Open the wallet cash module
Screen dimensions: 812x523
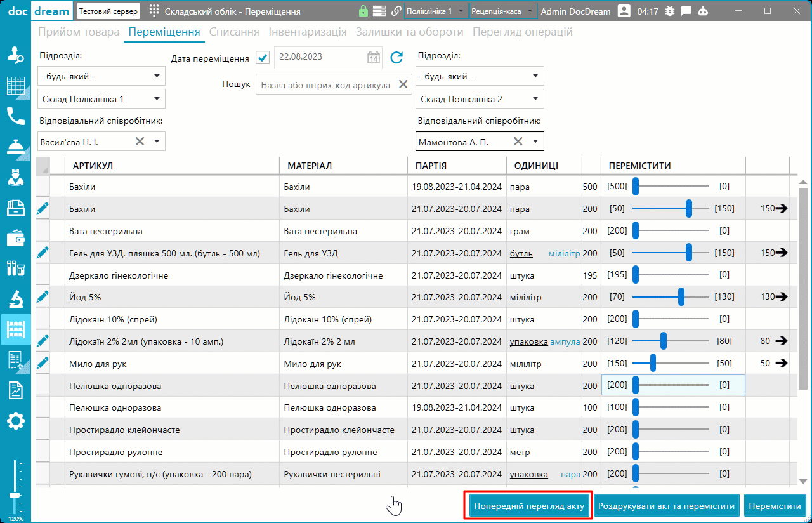(15, 238)
